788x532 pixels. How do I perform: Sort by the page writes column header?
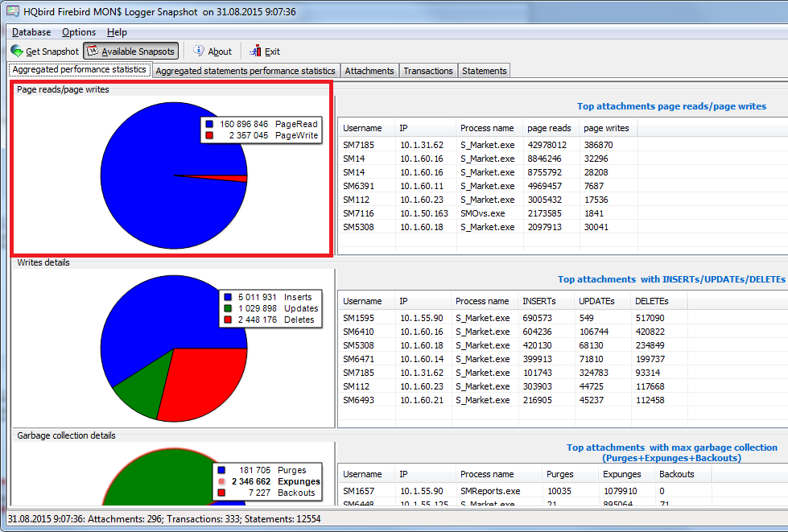coord(606,128)
